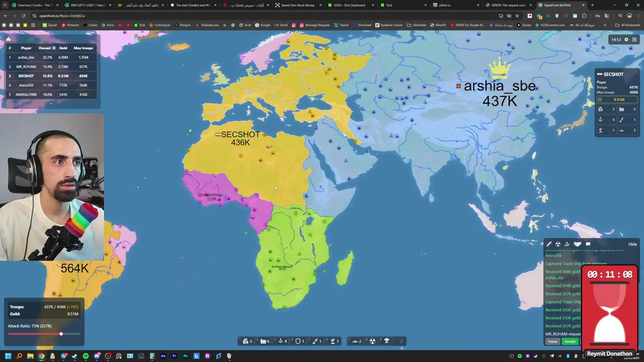This screenshot has width=644, height=362.
Task: Select MR_ROHAM row in leaderboard
Action: pos(51,66)
